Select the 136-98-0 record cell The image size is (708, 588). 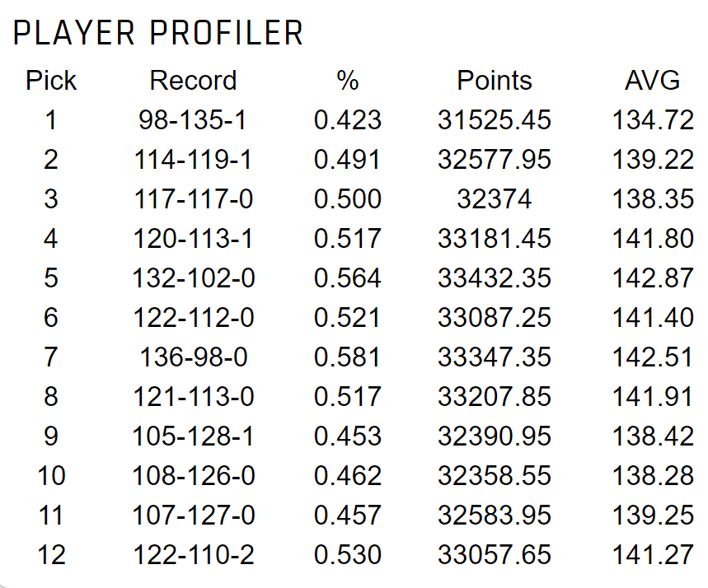193,357
